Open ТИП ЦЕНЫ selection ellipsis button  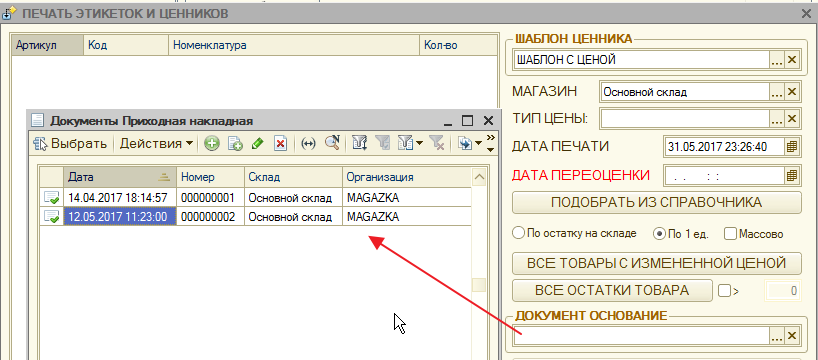pyautogui.click(x=777, y=119)
